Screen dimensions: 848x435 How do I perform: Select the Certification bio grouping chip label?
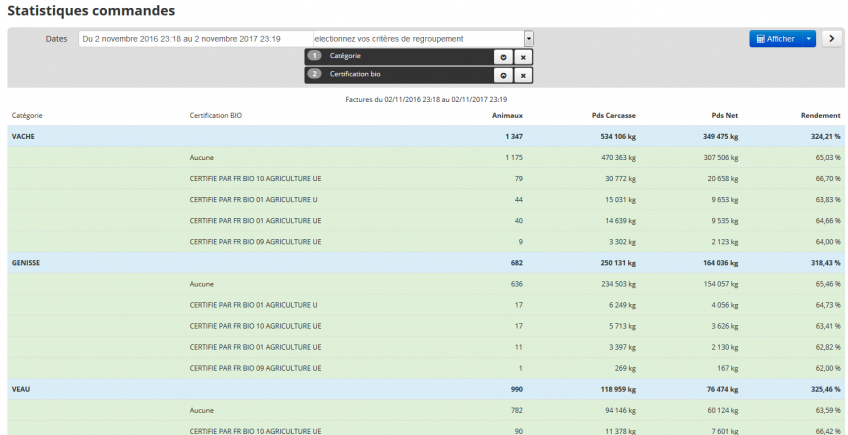(x=355, y=74)
